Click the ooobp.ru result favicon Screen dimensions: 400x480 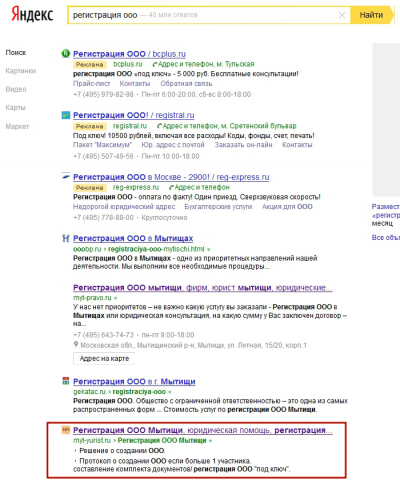pyautogui.click(x=66, y=238)
